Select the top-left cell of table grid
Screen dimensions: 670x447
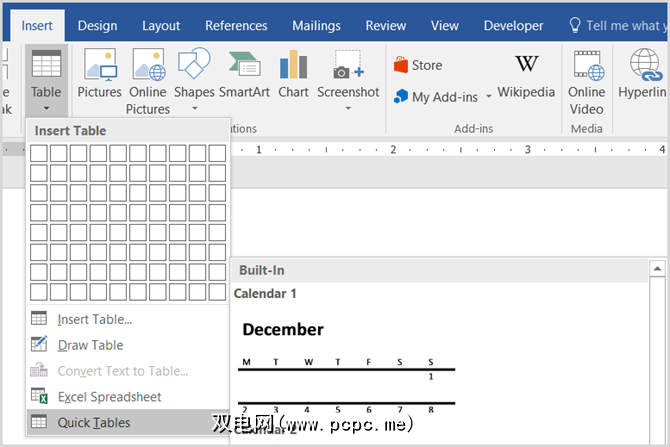coord(39,153)
